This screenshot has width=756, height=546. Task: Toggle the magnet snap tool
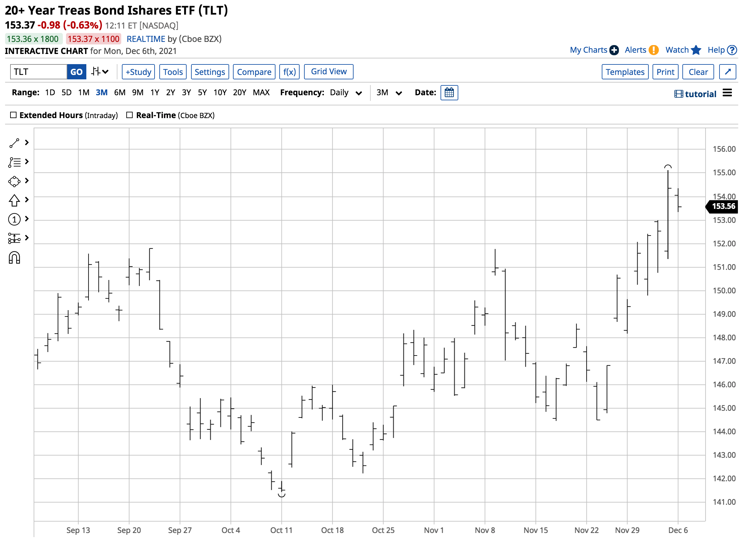tap(14, 258)
